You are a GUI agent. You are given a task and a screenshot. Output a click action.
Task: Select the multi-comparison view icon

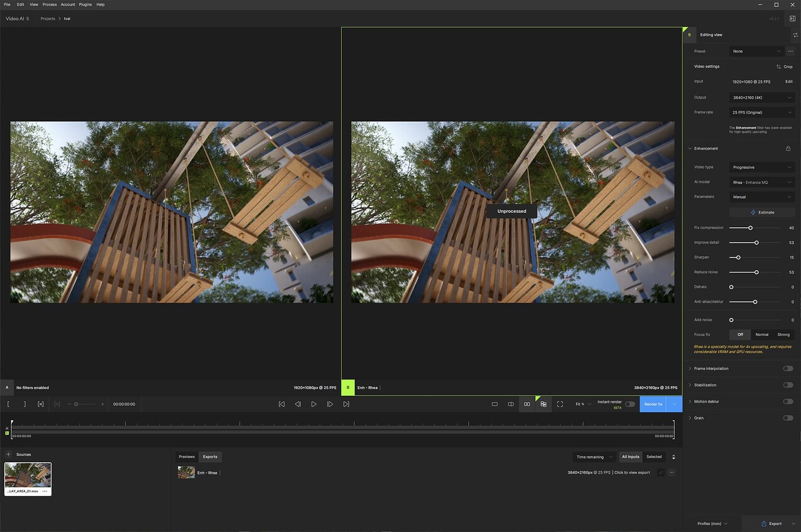tap(543, 404)
